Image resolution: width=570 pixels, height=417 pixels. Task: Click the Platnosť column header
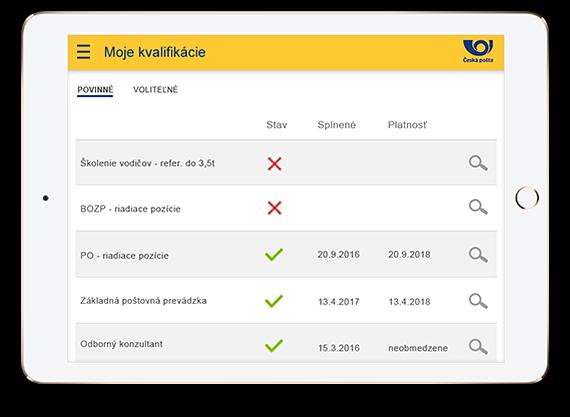point(408,125)
